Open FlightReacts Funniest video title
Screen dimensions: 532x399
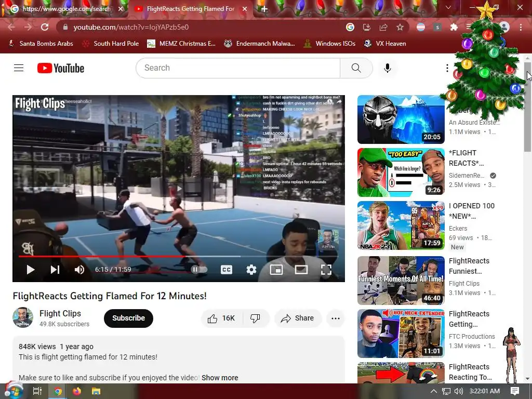pos(469,266)
